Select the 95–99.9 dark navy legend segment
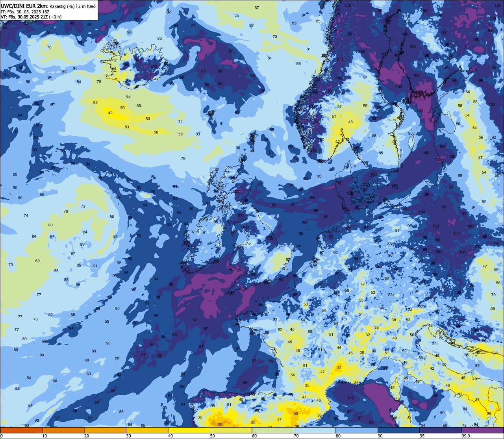This screenshot has width=504, height=439. 441,430
